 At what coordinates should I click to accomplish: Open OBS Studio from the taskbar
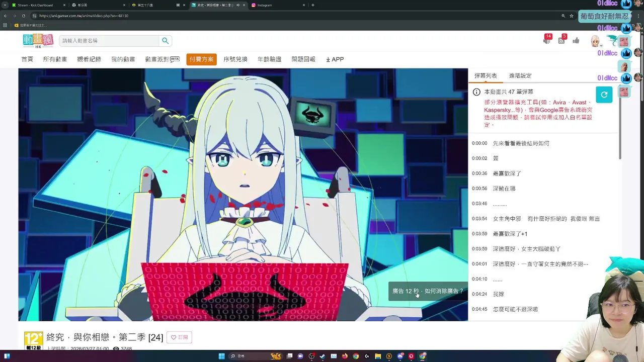click(311, 356)
